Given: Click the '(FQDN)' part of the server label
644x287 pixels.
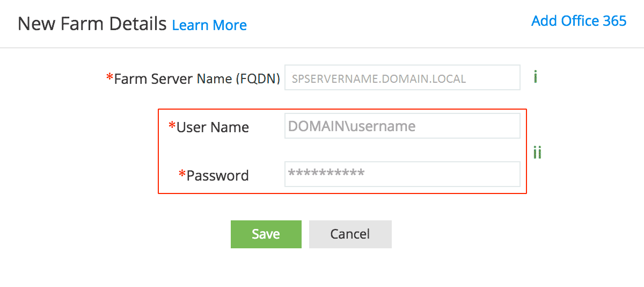Looking at the screenshot, I should tap(258, 79).
